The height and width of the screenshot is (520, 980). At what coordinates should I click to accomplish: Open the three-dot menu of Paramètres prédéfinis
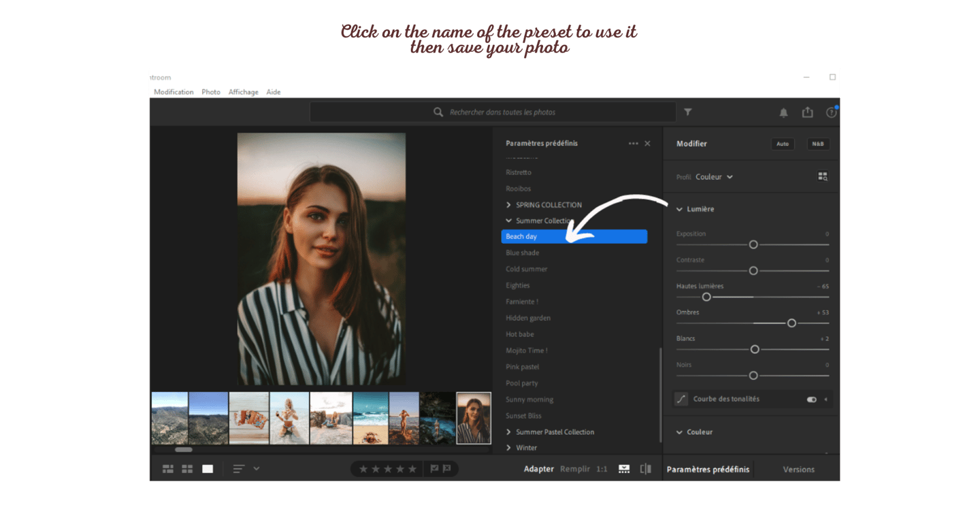[634, 144]
